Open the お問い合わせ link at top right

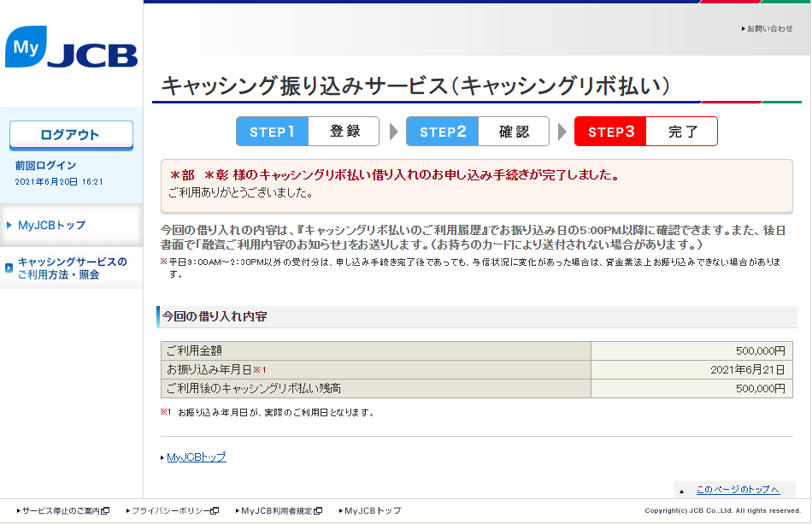click(769, 29)
